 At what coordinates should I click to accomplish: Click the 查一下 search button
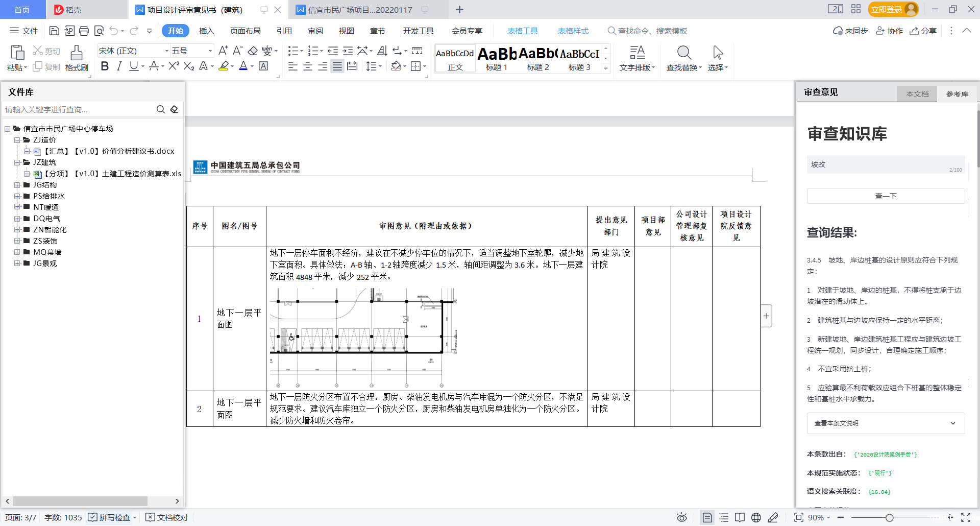point(886,196)
